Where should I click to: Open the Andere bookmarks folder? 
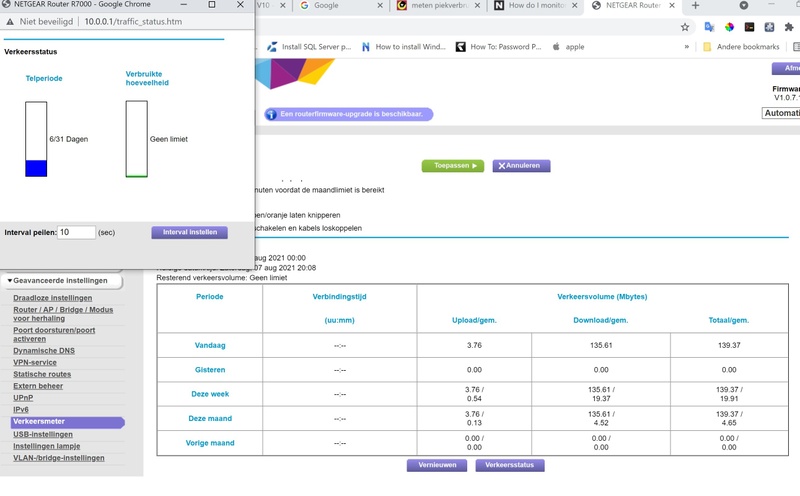pos(741,47)
